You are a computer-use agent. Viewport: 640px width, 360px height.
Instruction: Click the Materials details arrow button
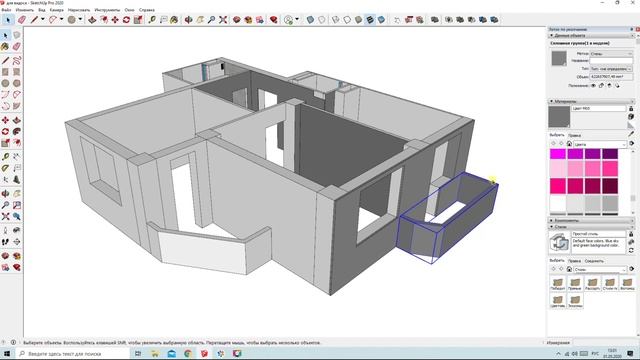632,144
